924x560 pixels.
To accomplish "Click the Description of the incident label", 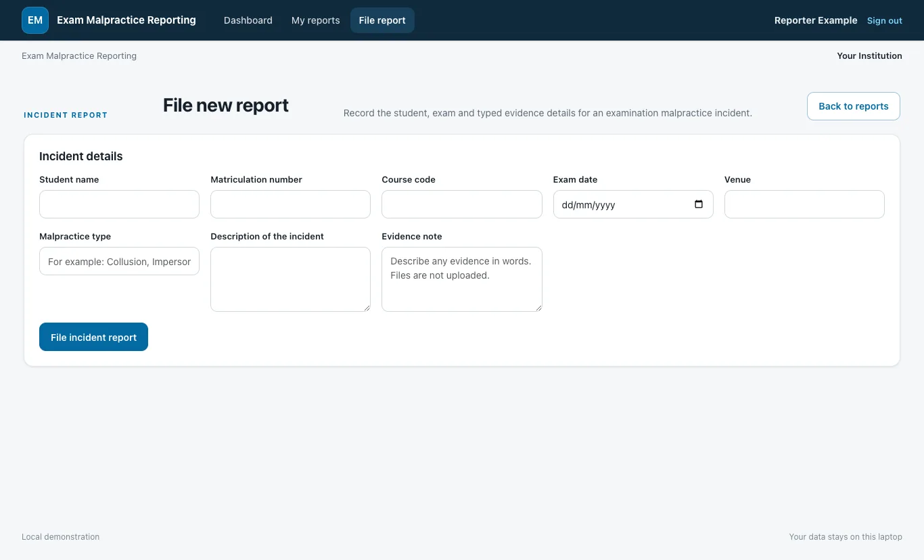I will [x=267, y=237].
